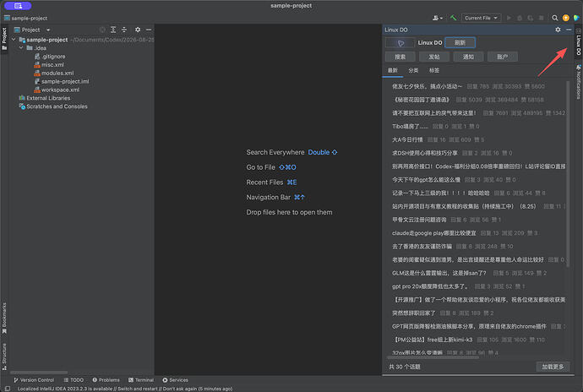
Task: Click sample-project breadcrumb in navigation bar
Action: (x=25, y=18)
